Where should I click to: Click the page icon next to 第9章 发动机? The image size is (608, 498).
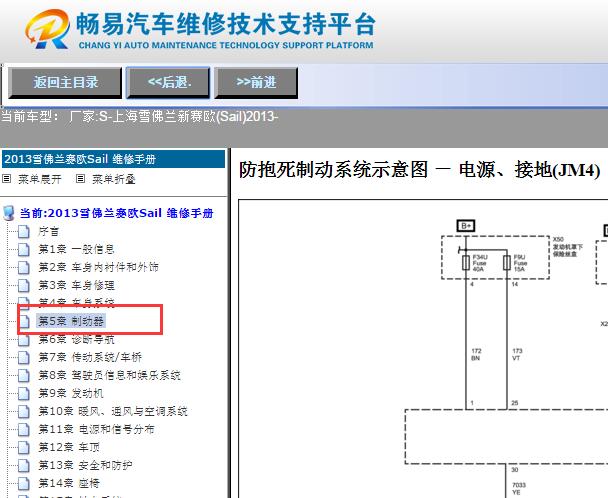(24, 393)
